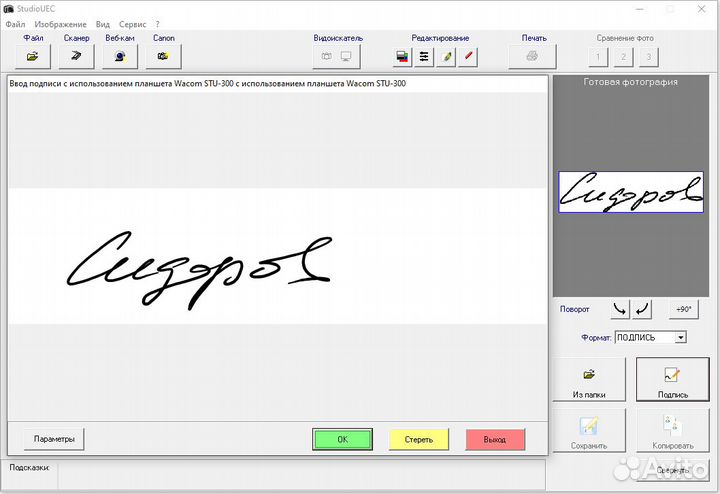The width and height of the screenshot is (720, 494).
Task: Open the color adjustment editing icon
Action: 402,57
